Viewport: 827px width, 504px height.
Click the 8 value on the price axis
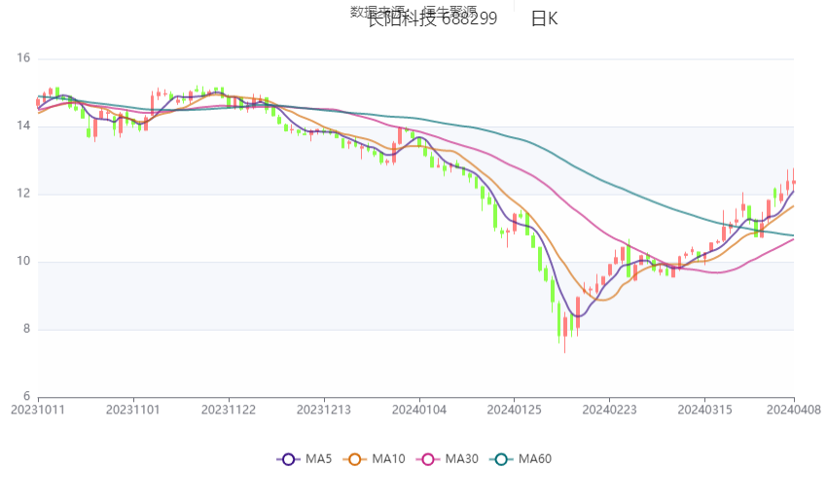coord(26,330)
